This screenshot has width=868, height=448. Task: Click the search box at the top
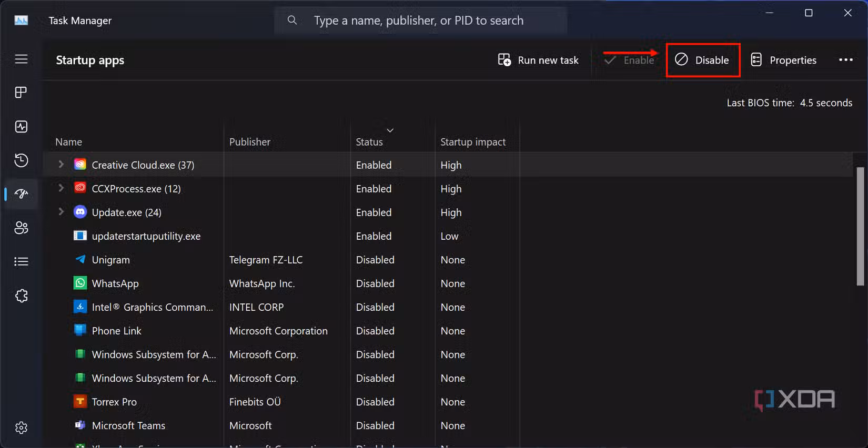click(421, 21)
